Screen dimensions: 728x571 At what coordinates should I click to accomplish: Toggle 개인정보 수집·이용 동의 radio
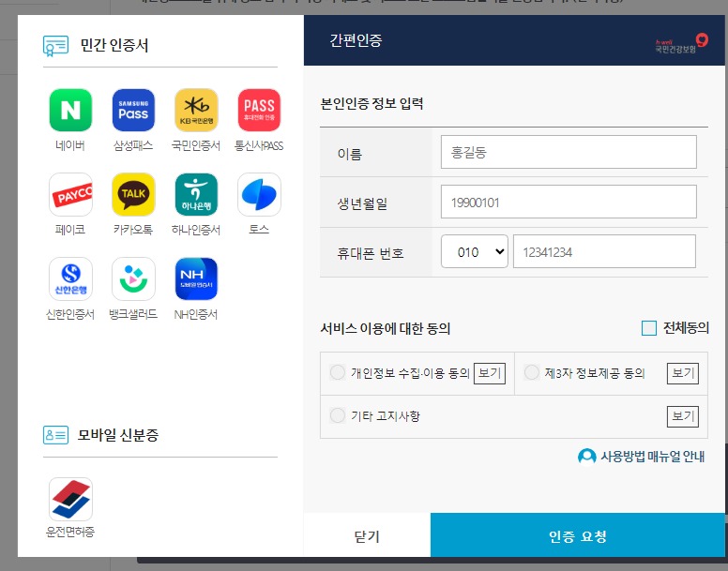tap(338, 372)
